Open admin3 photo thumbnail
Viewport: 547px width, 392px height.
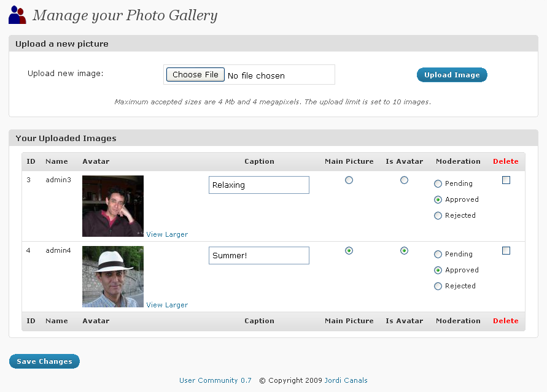click(113, 206)
